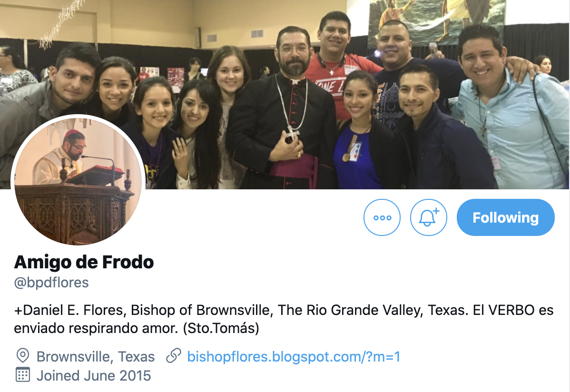
Task: Open the group photo header banner
Action: tap(285, 95)
